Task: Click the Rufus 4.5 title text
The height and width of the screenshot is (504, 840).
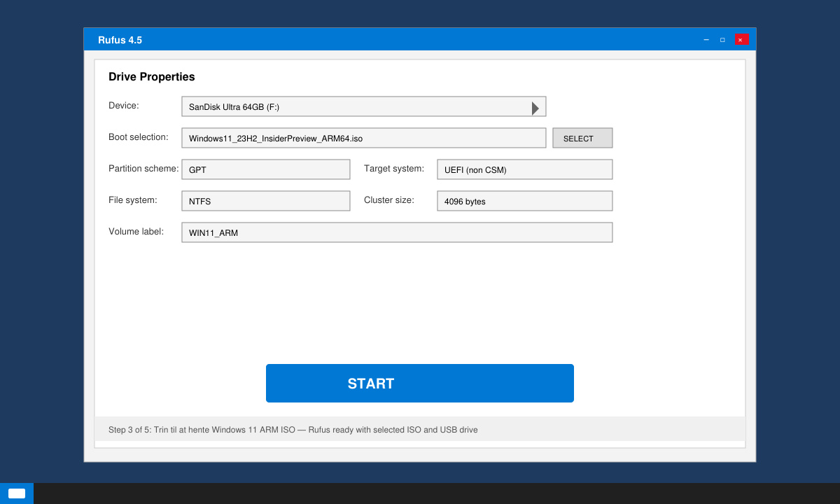Action: 120,40
